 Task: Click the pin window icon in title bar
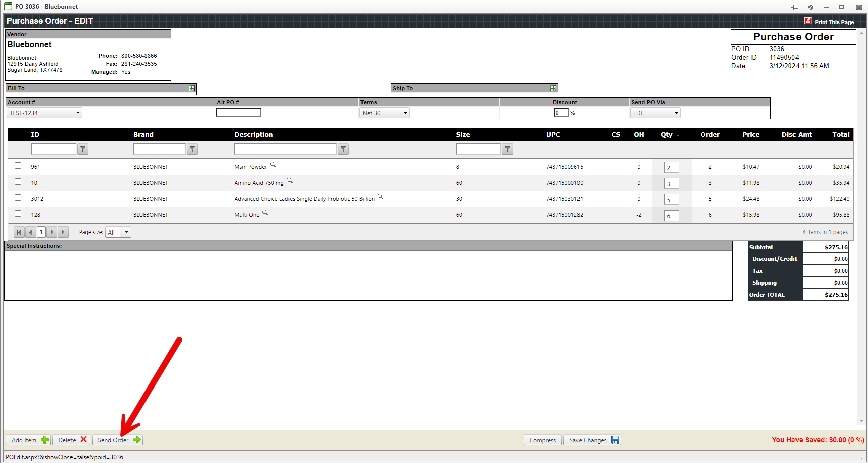point(795,7)
